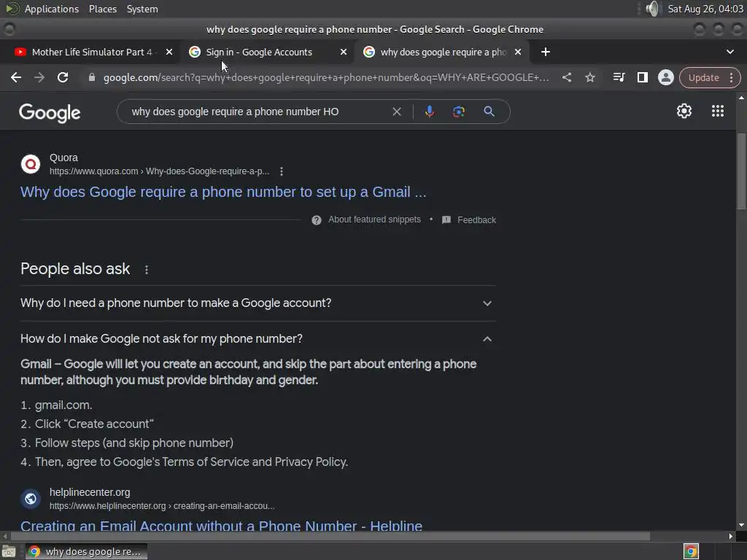Bookmark this tab with star
The width and height of the screenshot is (747, 560).
(x=589, y=77)
